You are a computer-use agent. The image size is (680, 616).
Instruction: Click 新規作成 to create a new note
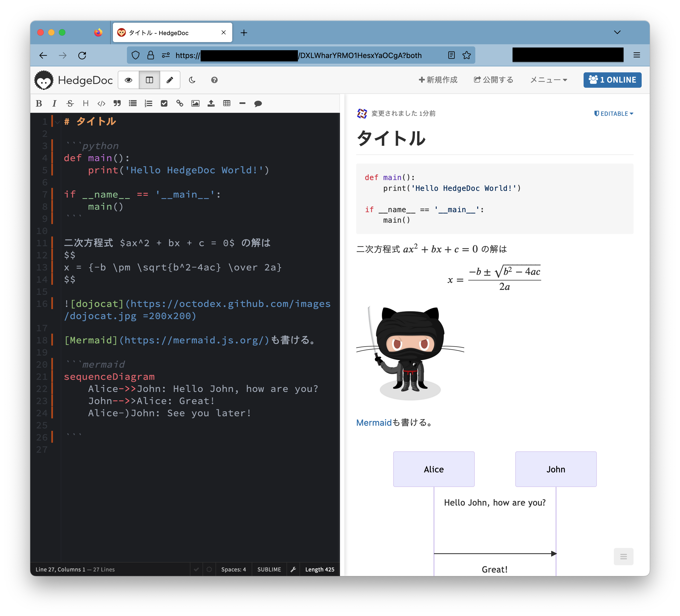pos(438,80)
